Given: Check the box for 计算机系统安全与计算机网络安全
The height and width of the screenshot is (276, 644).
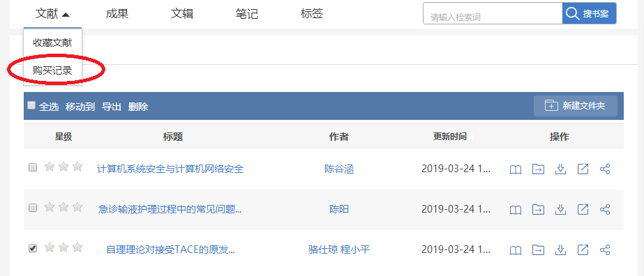Looking at the screenshot, I should [x=33, y=167].
